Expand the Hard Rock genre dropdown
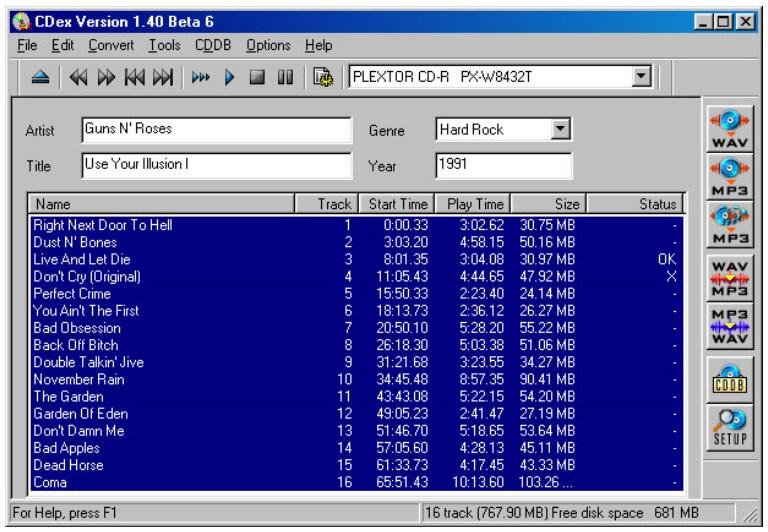Image resolution: width=768 pixels, height=532 pixels. point(560,129)
